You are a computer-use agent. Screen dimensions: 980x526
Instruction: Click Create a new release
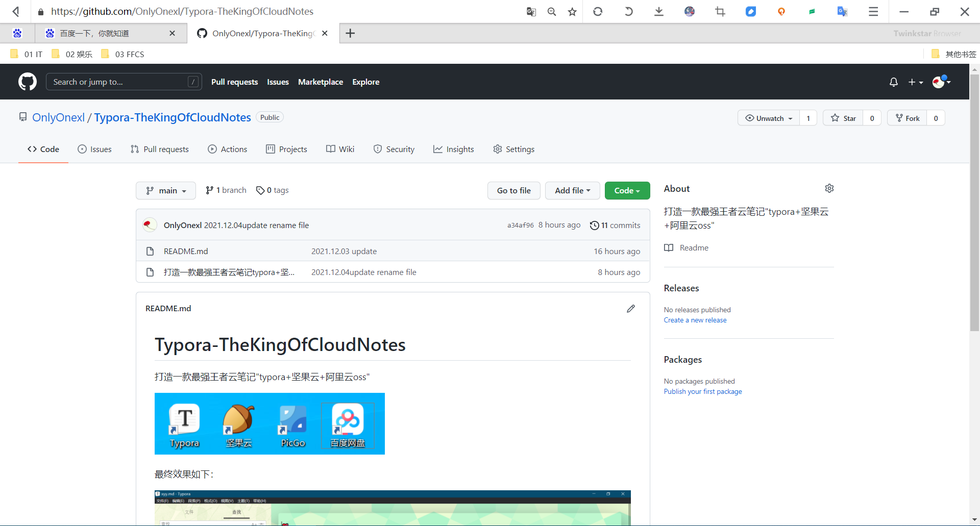[x=695, y=320]
